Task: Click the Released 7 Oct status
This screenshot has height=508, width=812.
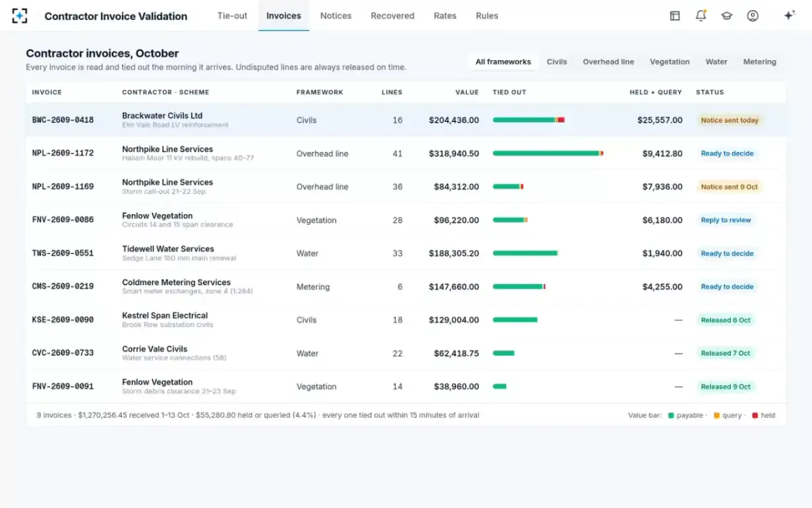Action: pyautogui.click(x=725, y=353)
